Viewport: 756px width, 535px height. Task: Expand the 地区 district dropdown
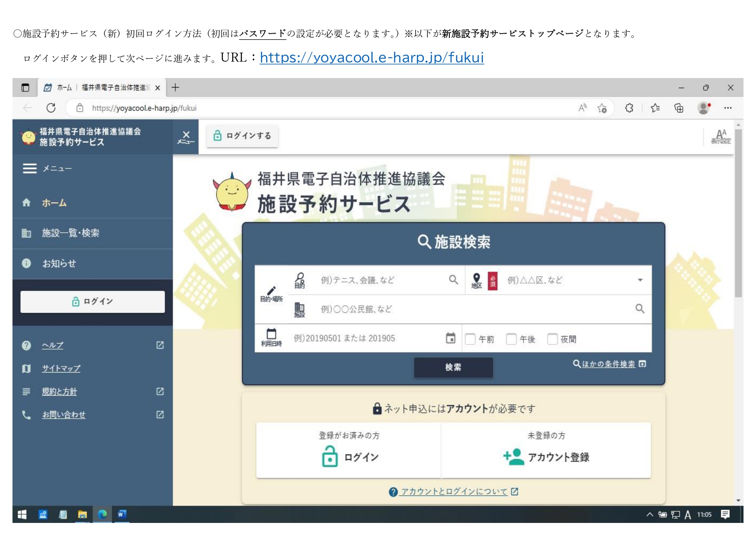tap(640, 280)
